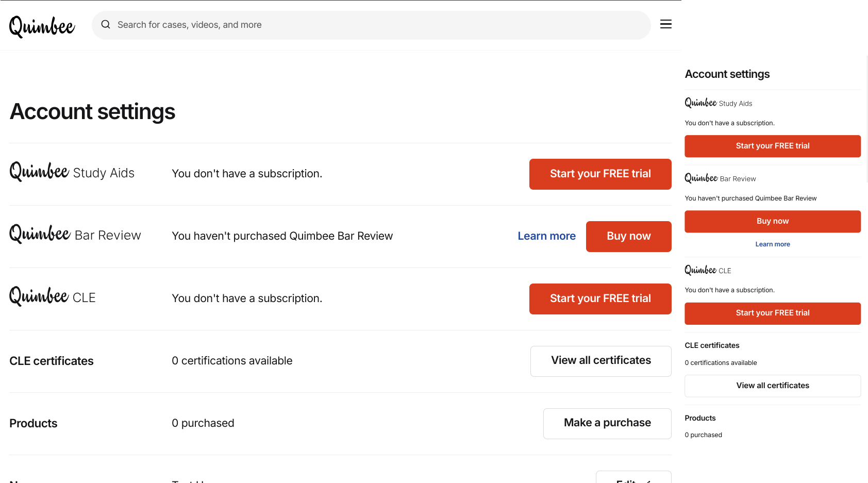Open the hamburger menu
The width and height of the screenshot is (868, 483).
tap(666, 24)
